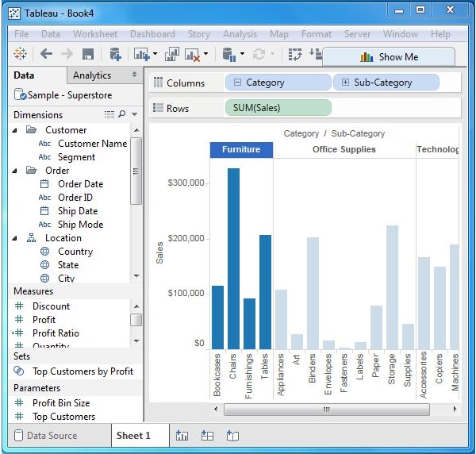
Task: Click the new worksheet tab icon
Action: [182, 436]
